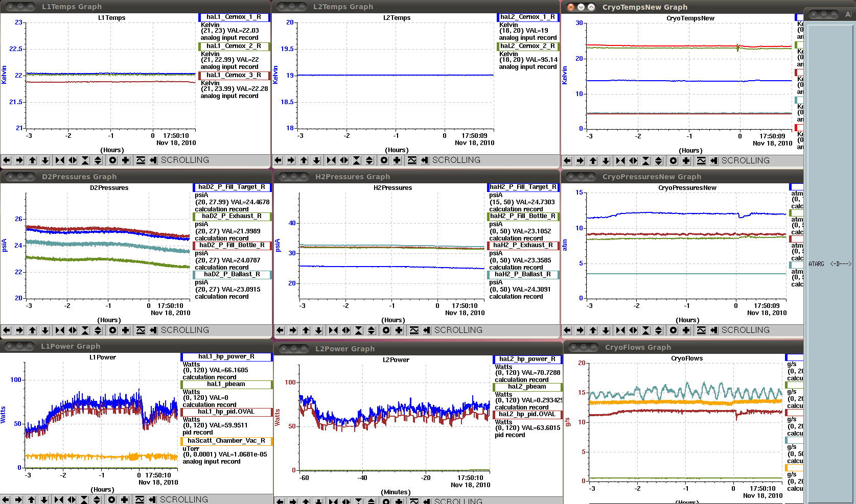This screenshot has height=504, width=856.
Task: Select the haH2_P_Exhaust_R legend entry
Action: (x=523, y=245)
